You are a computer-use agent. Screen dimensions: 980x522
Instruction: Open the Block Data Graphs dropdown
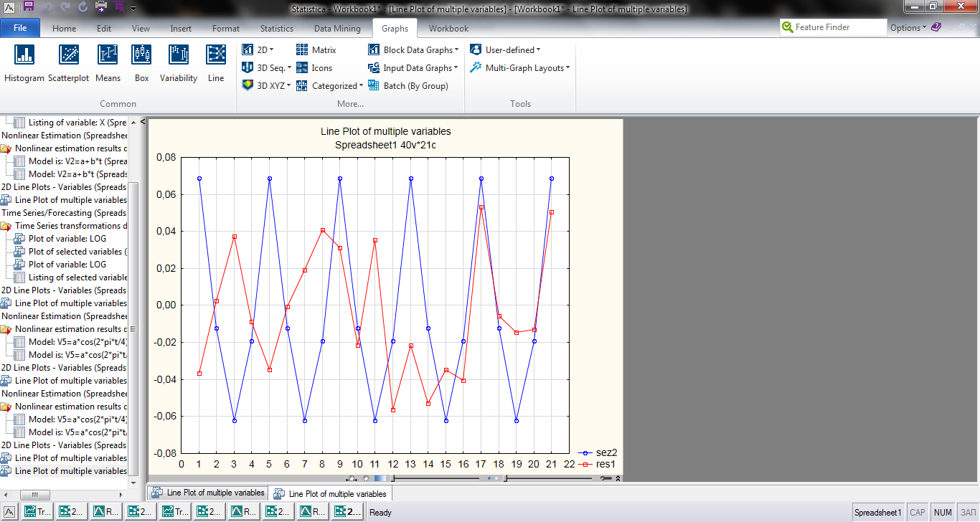click(x=413, y=50)
